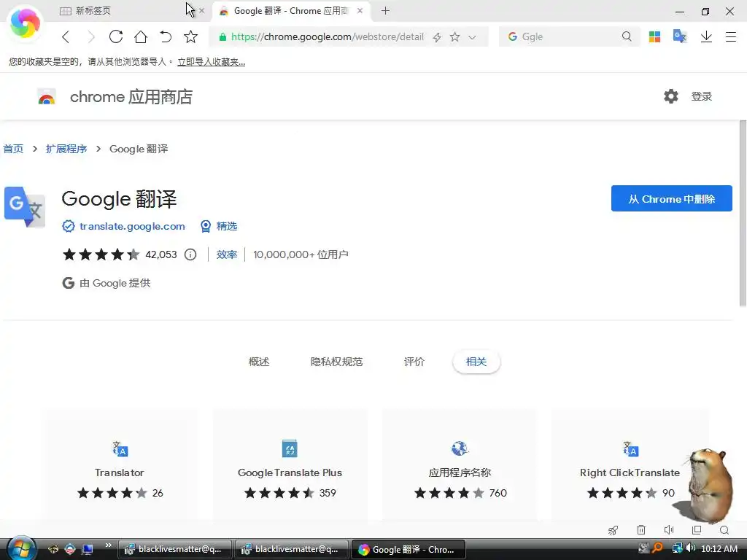Go back with the browser back arrow
The height and width of the screenshot is (560, 747).
(x=66, y=36)
